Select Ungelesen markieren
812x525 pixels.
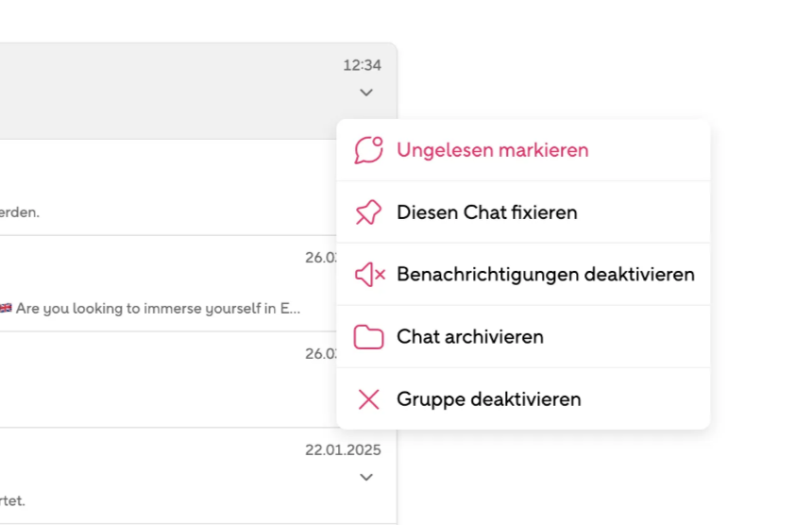[493, 150]
